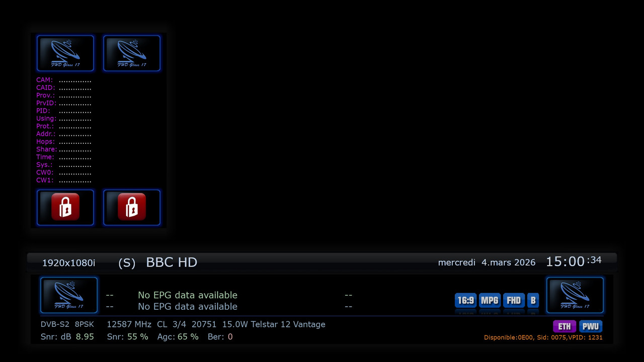Click the Addr.: label
The image size is (644, 362).
pyautogui.click(x=46, y=134)
